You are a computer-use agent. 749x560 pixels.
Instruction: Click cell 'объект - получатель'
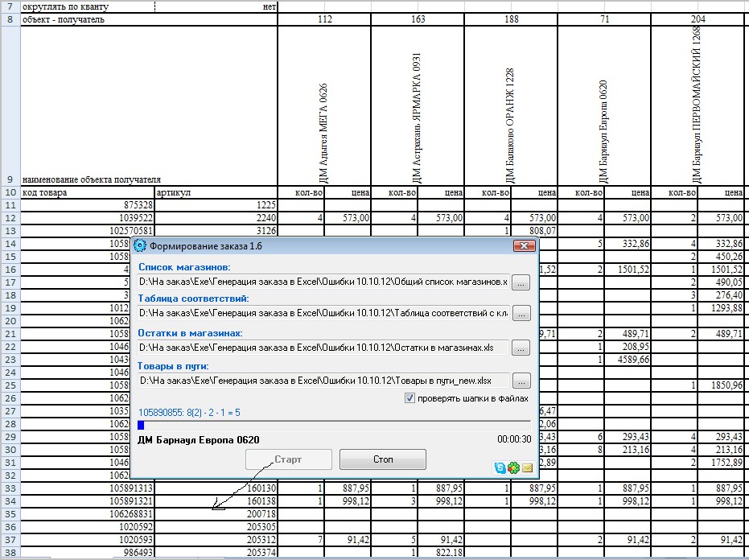point(149,19)
